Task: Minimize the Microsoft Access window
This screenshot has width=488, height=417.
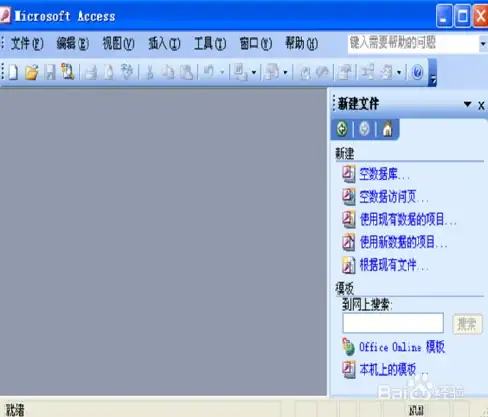Action: (444, 15)
